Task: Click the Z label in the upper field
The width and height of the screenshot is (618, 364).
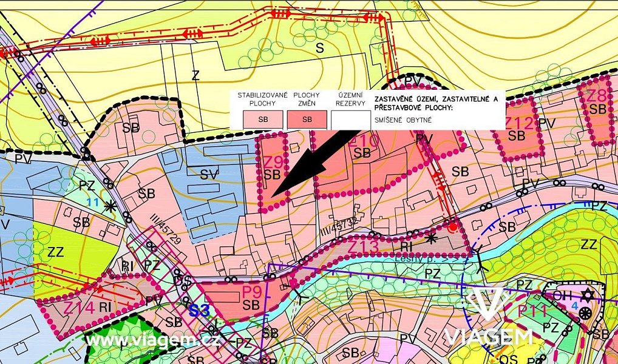Action: pyautogui.click(x=195, y=75)
